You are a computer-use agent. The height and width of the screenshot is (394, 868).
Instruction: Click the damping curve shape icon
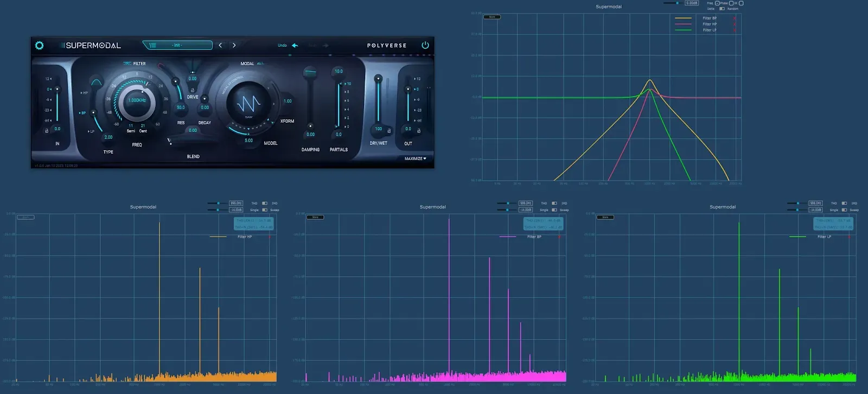coord(310,72)
